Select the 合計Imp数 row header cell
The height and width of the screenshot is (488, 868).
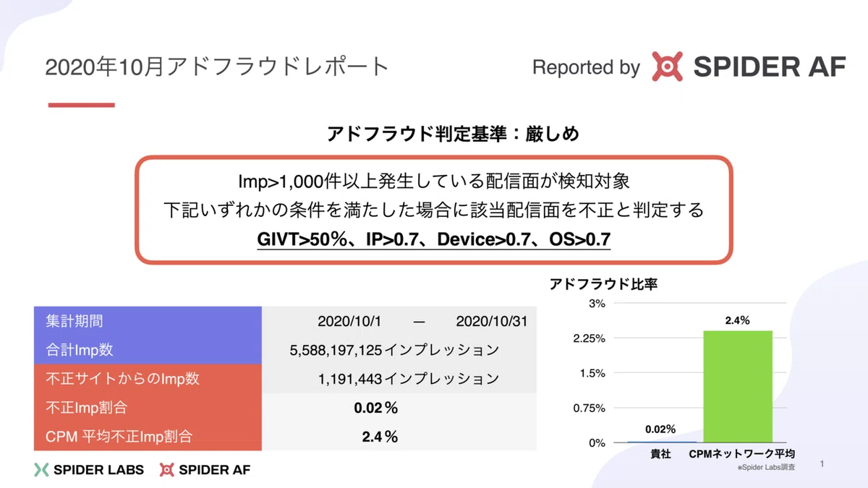148,350
